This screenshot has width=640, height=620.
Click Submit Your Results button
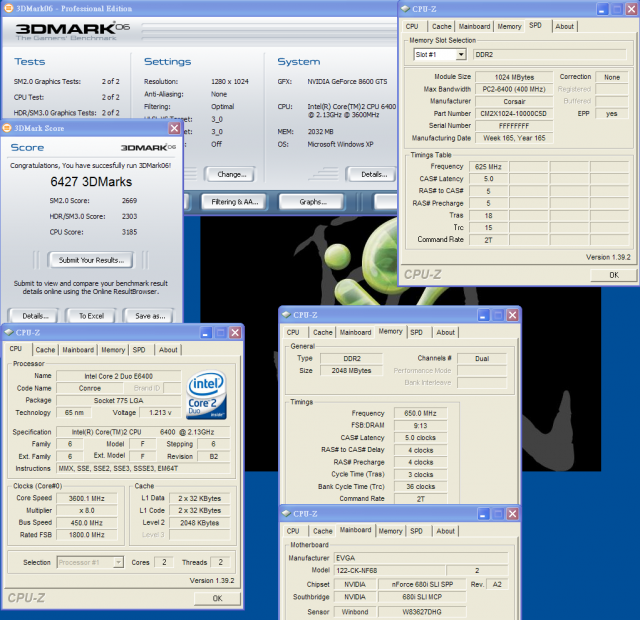pyautogui.click(x=91, y=260)
